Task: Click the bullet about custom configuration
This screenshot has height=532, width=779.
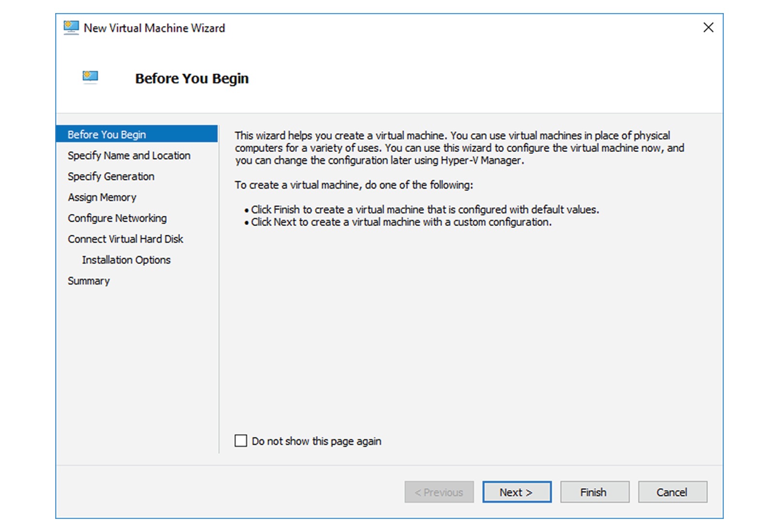Action: pos(401,222)
